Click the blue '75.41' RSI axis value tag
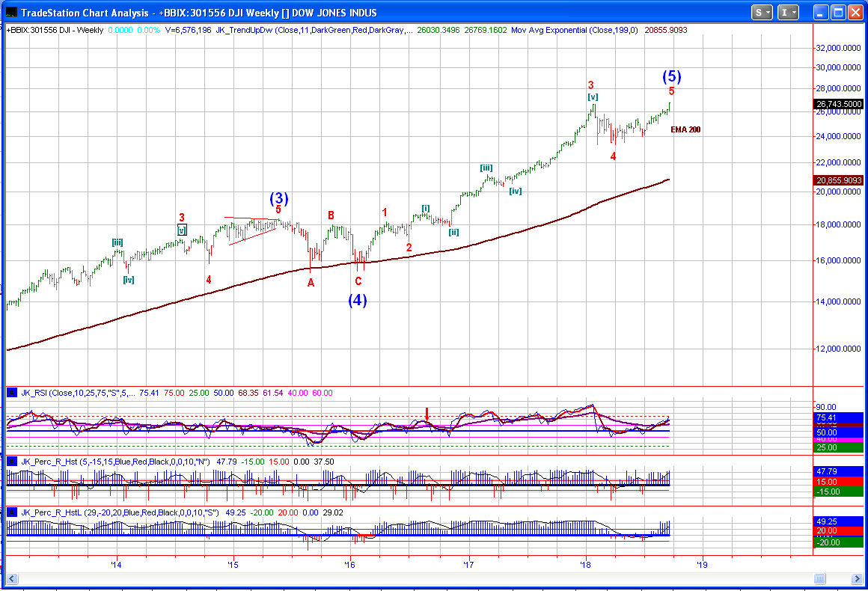 pos(840,417)
